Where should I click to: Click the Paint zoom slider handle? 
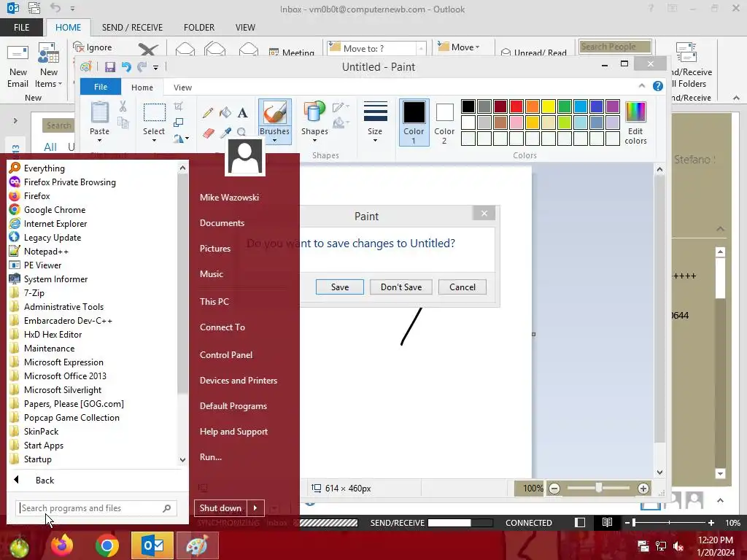coord(599,488)
